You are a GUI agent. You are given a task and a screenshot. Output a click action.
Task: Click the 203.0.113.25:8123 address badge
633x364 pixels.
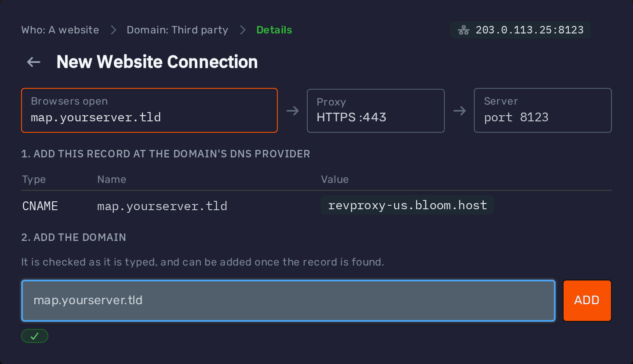click(520, 30)
